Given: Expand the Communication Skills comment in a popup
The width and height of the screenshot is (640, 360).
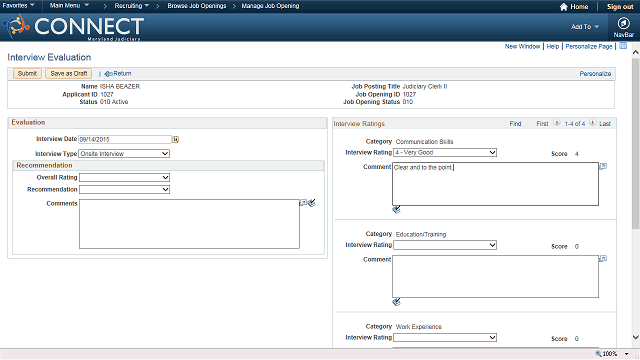Looking at the screenshot, I should click(x=603, y=166).
